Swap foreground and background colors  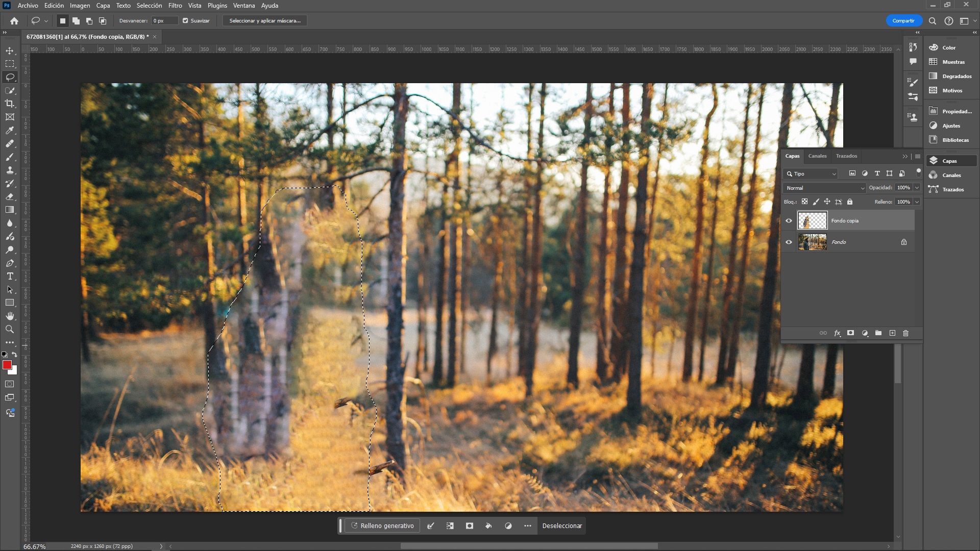point(15,354)
